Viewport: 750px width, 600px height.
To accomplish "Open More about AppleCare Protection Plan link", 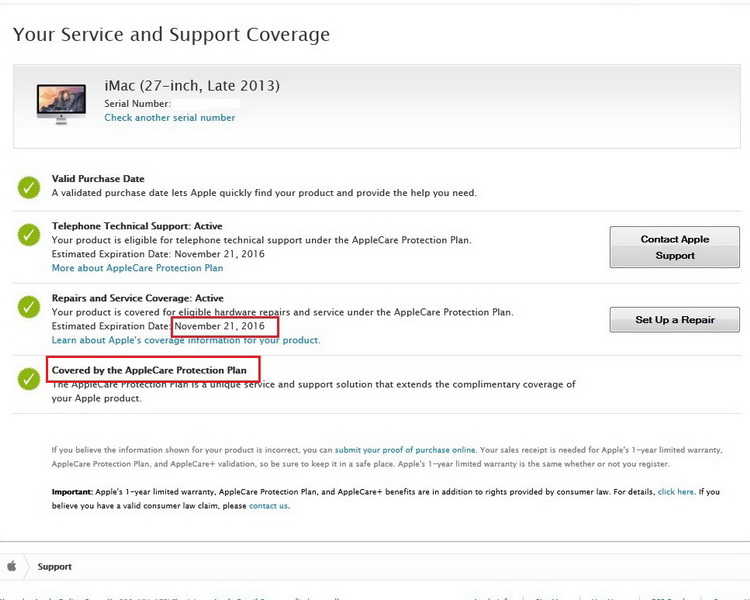I will pyautogui.click(x=137, y=268).
